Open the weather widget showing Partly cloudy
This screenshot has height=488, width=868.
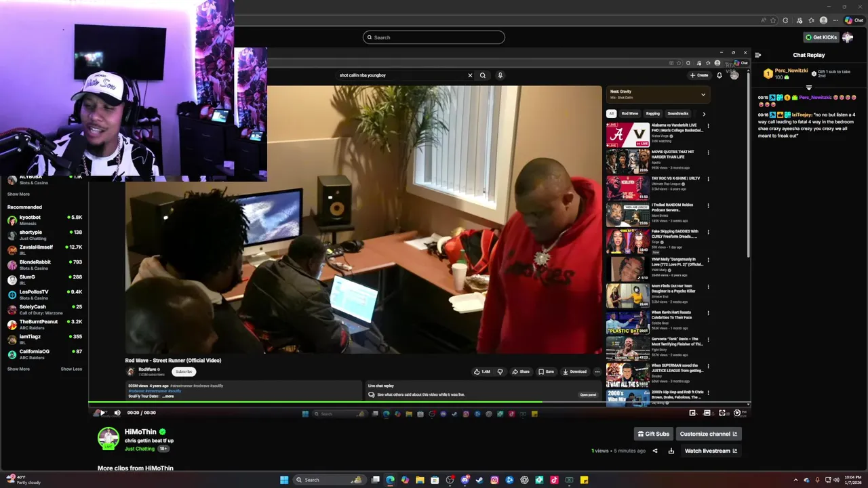click(x=23, y=480)
